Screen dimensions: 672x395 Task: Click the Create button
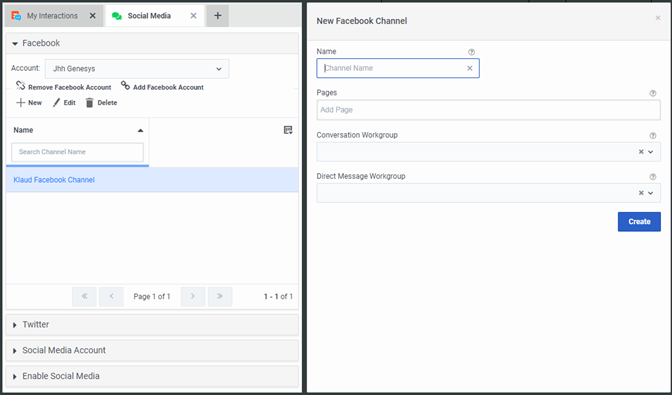(x=639, y=222)
